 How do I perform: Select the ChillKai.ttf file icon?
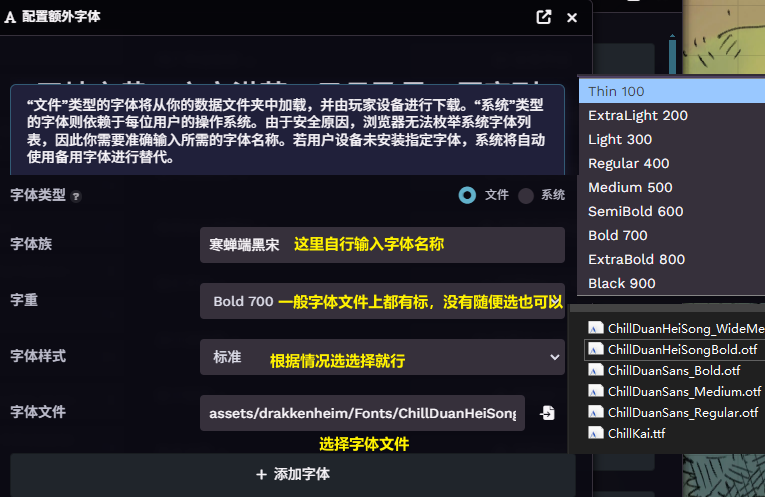pos(595,433)
